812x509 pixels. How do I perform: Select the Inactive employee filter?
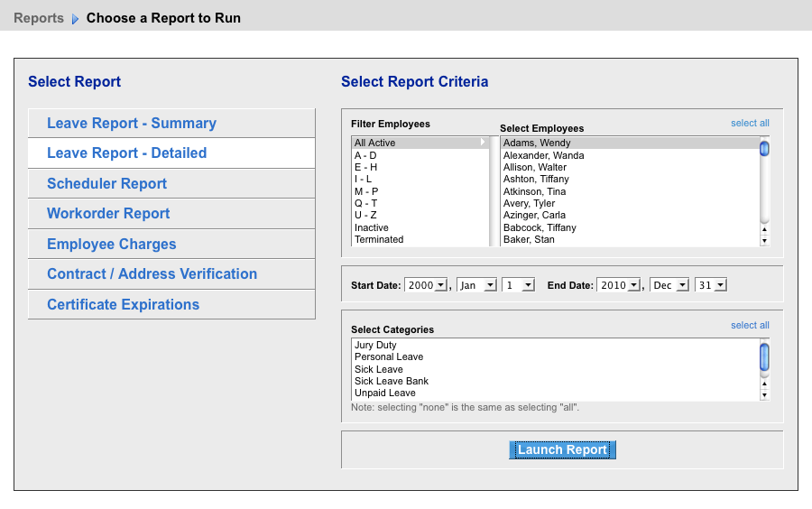coord(420,227)
